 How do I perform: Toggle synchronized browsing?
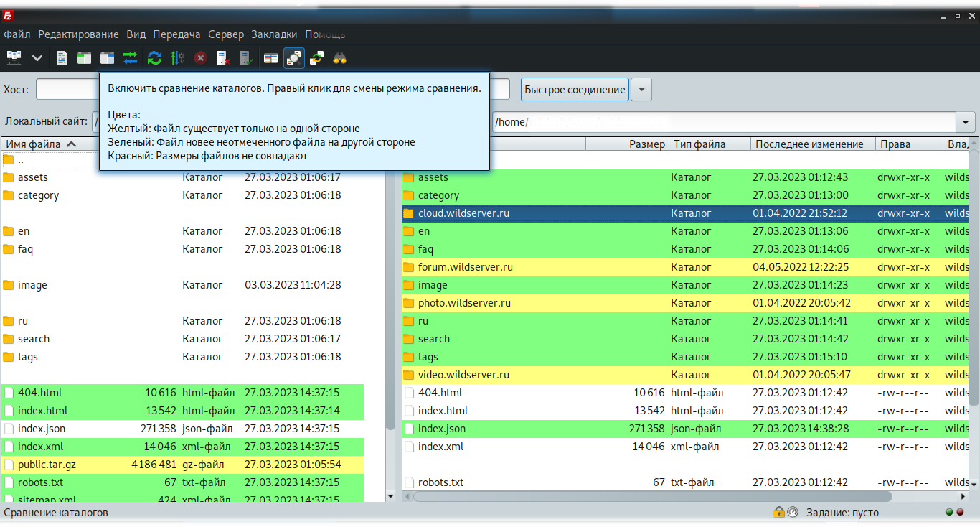tap(317, 58)
